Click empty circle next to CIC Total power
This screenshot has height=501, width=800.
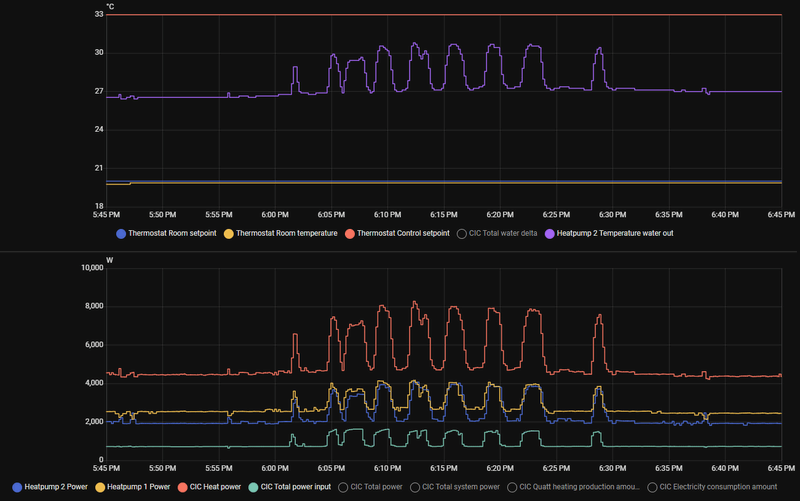pyautogui.click(x=343, y=487)
